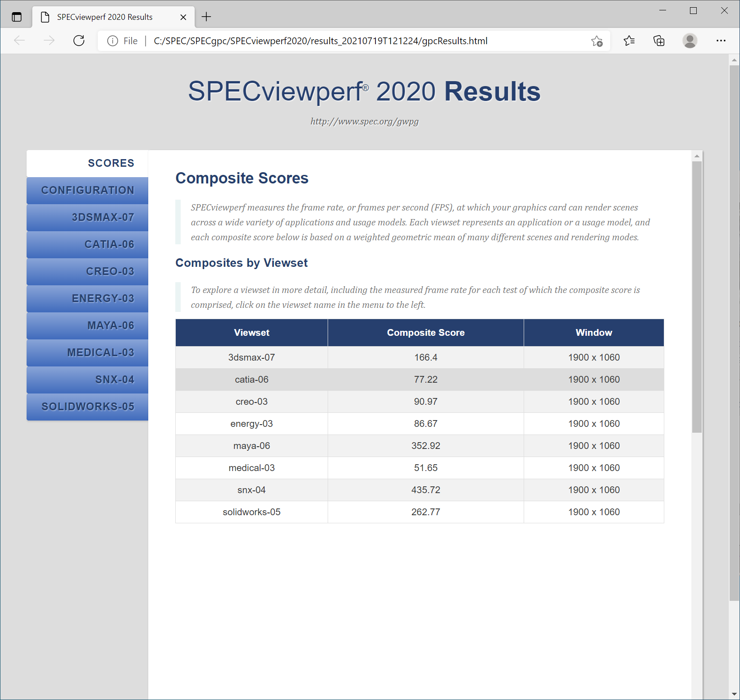Viewport: 740px width, 700px height.
Task: Click the Window column header
Action: click(x=594, y=333)
